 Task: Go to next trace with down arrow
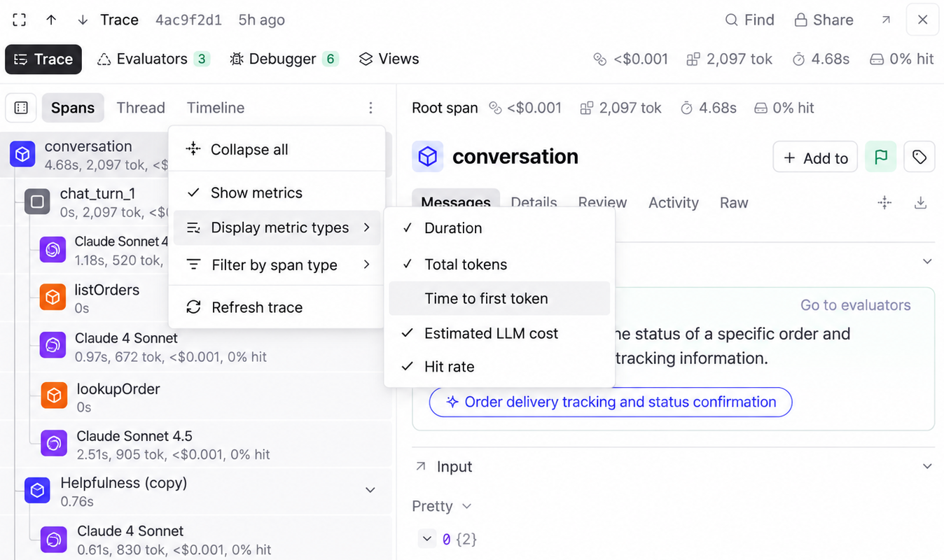click(x=83, y=20)
